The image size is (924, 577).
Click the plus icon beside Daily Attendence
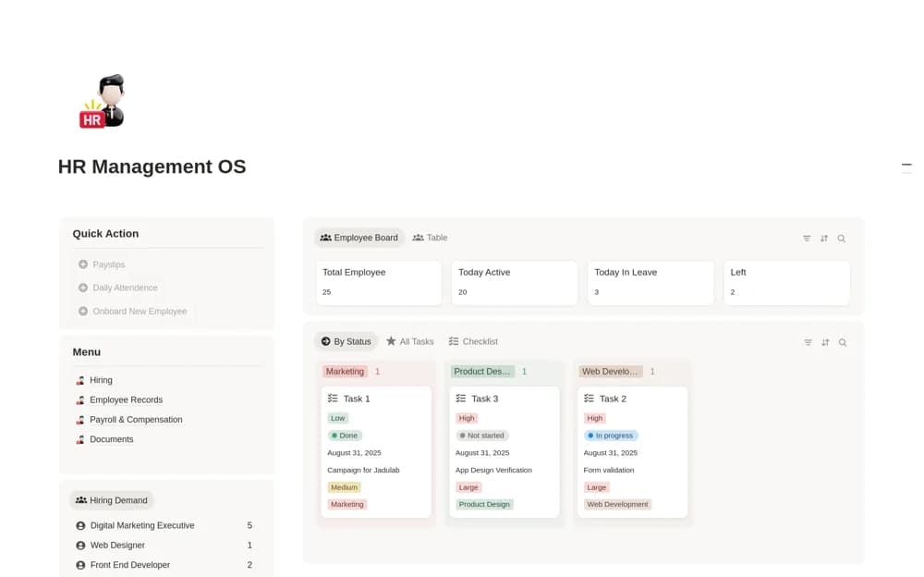click(83, 288)
